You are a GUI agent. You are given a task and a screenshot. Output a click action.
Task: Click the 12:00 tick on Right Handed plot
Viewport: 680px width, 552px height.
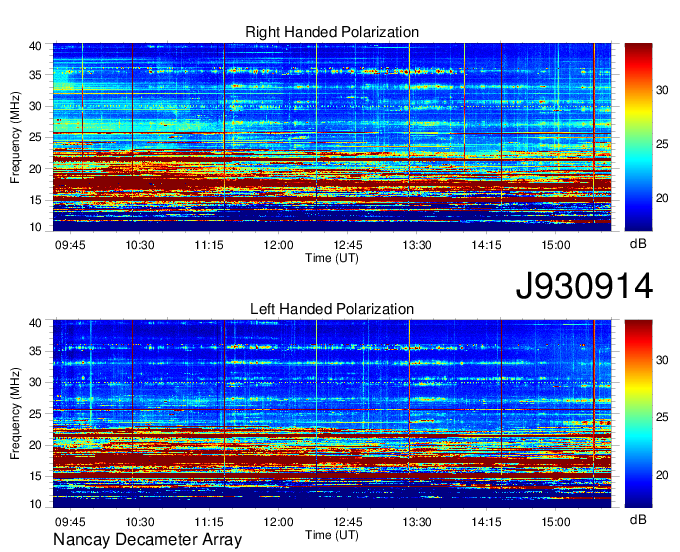pyautogui.click(x=278, y=245)
